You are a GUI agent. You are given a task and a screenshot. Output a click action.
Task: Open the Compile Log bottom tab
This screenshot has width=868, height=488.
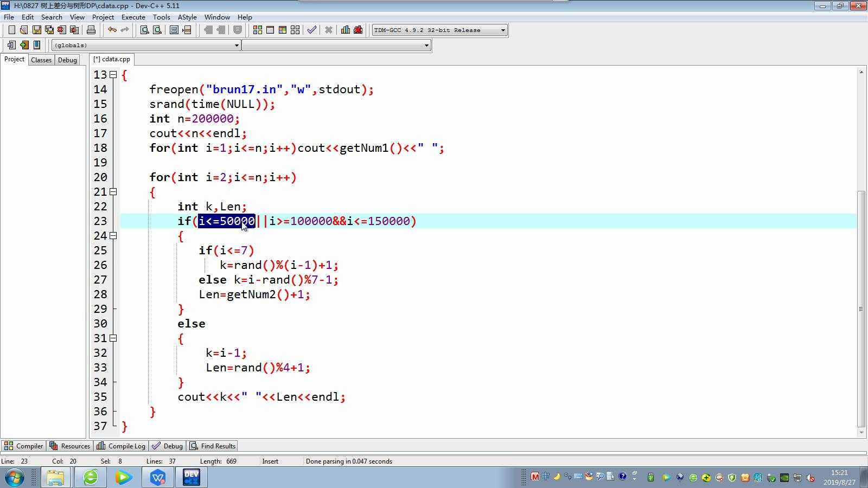pos(121,446)
